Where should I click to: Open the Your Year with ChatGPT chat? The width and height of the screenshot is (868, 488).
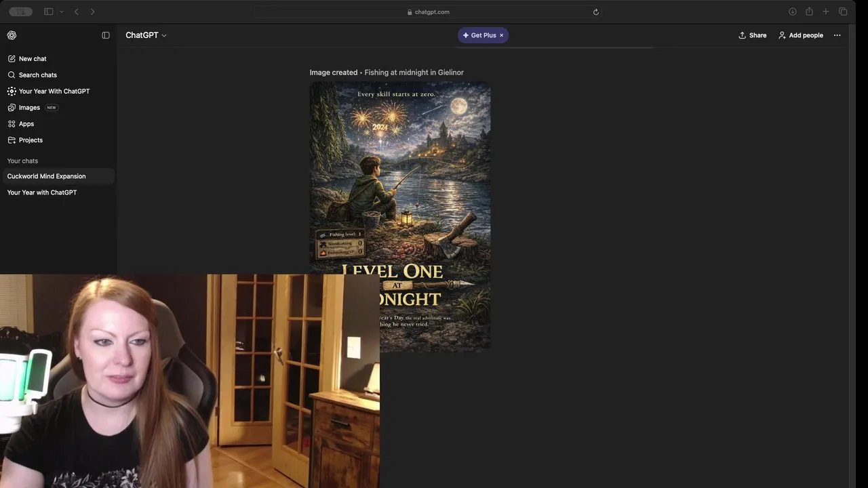click(x=58, y=192)
